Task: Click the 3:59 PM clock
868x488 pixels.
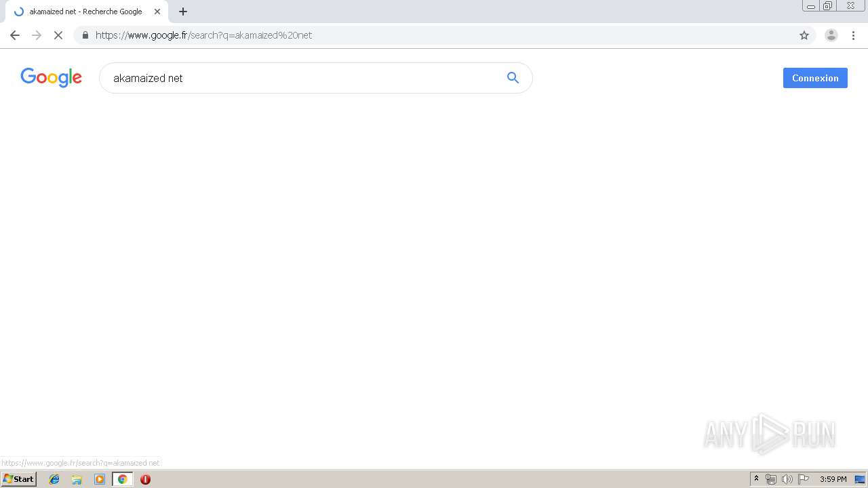Action: point(833,479)
